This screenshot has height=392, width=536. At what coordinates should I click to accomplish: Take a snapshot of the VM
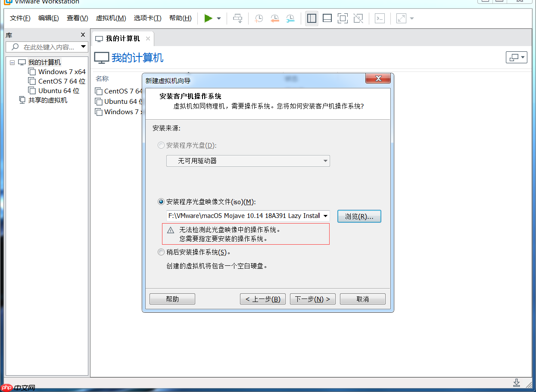click(x=259, y=18)
